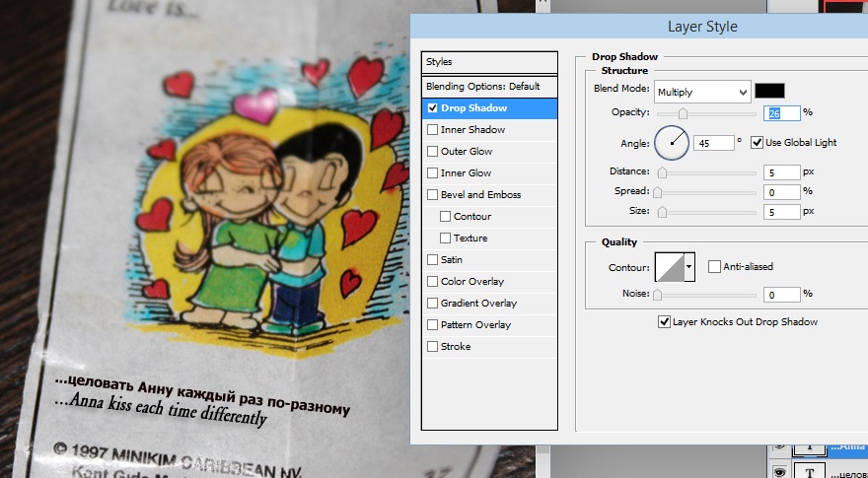Toggle visibility eye of bottom text layer

(x=779, y=471)
